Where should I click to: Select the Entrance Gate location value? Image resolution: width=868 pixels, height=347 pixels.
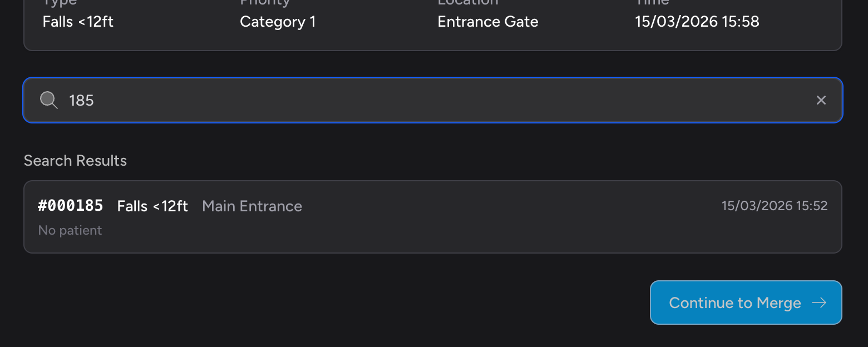point(487,21)
